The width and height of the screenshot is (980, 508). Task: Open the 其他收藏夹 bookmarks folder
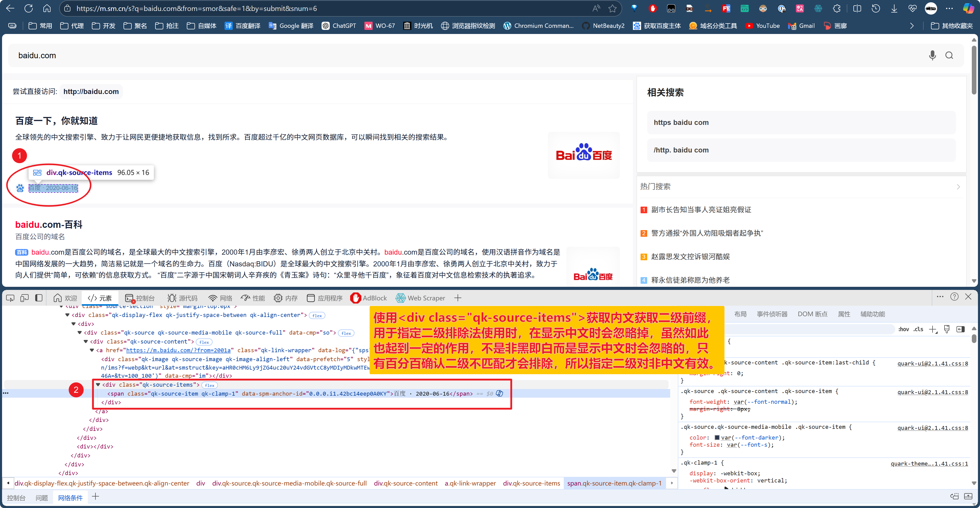point(952,26)
